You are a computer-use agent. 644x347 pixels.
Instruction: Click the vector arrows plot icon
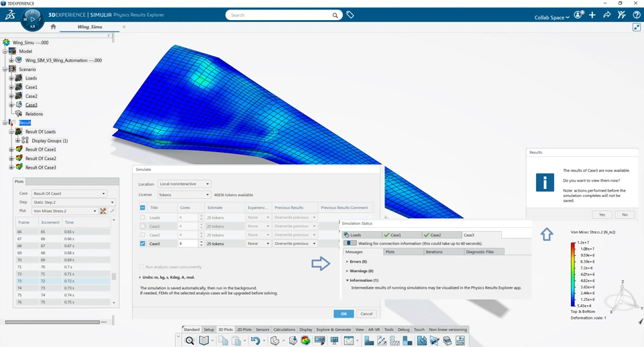382,340
